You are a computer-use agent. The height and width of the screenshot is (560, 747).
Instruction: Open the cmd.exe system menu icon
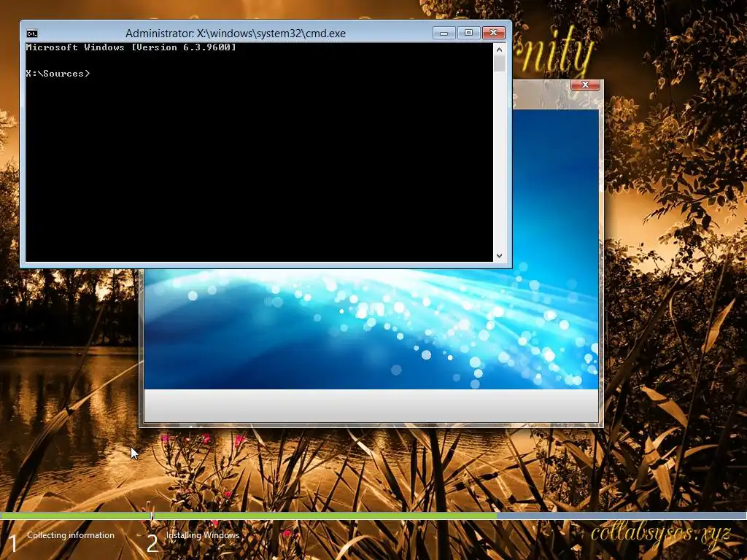32,34
